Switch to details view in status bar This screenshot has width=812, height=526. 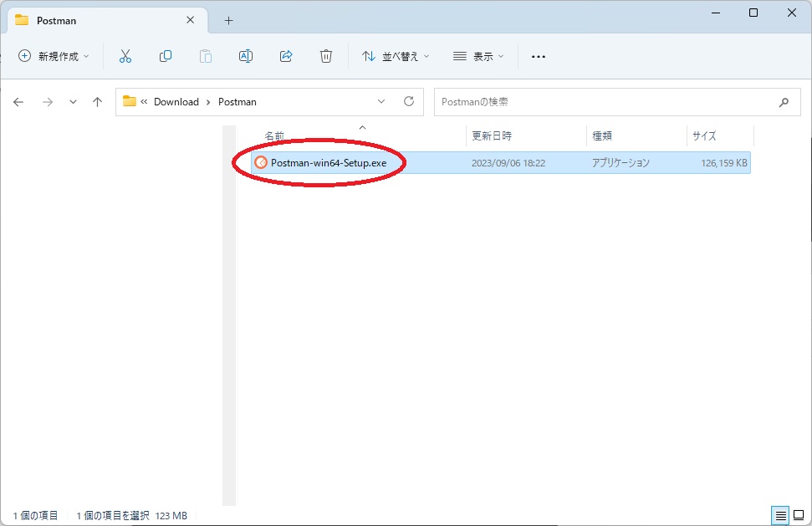click(x=780, y=516)
